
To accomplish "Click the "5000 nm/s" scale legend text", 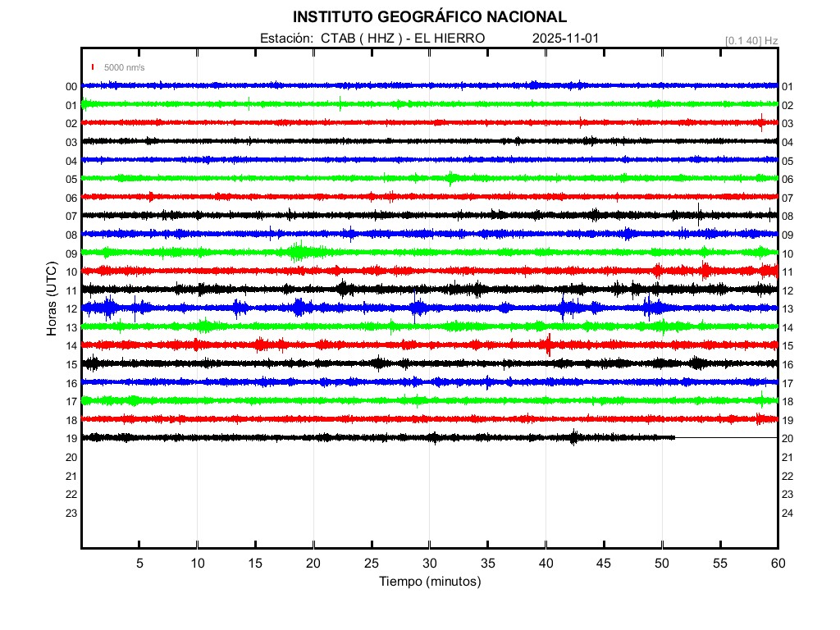I will [x=124, y=67].
